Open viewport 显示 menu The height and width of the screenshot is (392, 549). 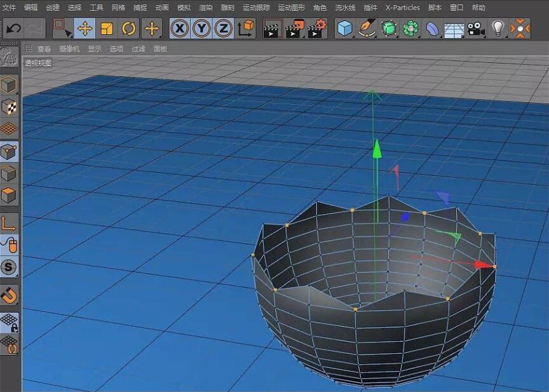pyautogui.click(x=95, y=49)
